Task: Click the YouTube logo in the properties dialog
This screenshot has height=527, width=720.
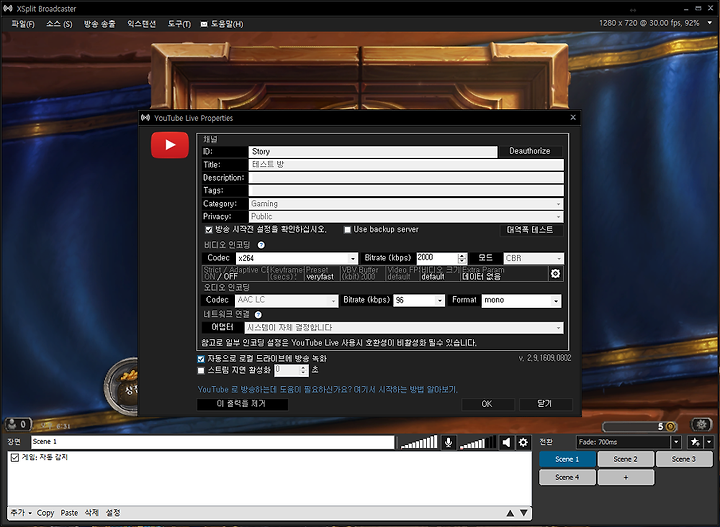Action: (169, 145)
